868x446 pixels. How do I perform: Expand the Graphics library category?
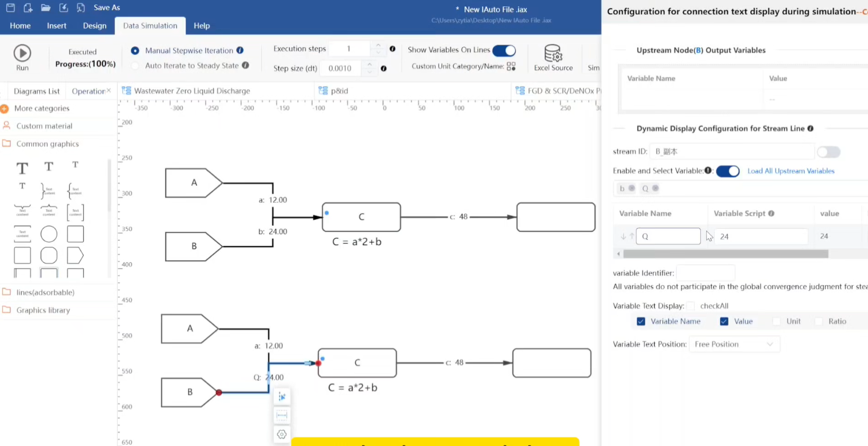[43, 310]
